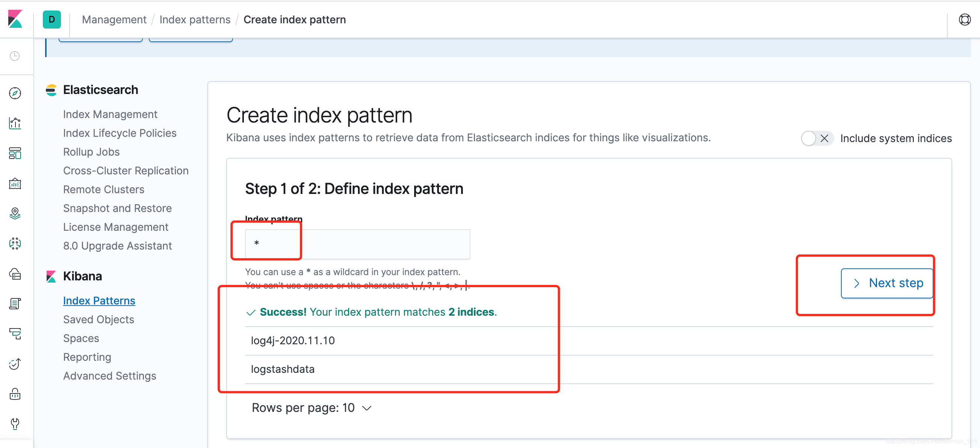Screen dimensions: 980x448
Task: Go to Index patterns breadcrumb
Action: click(195, 20)
